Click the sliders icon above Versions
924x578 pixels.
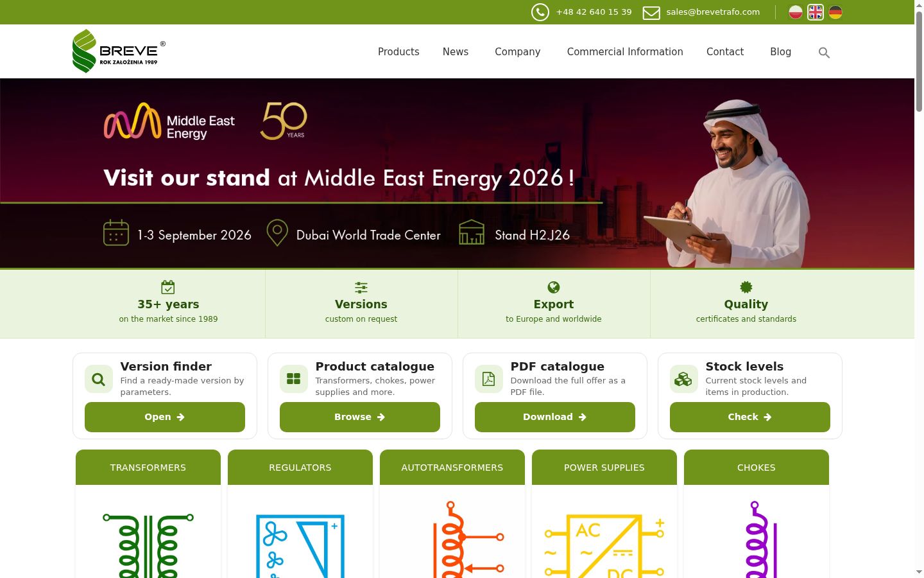(x=361, y=287)
